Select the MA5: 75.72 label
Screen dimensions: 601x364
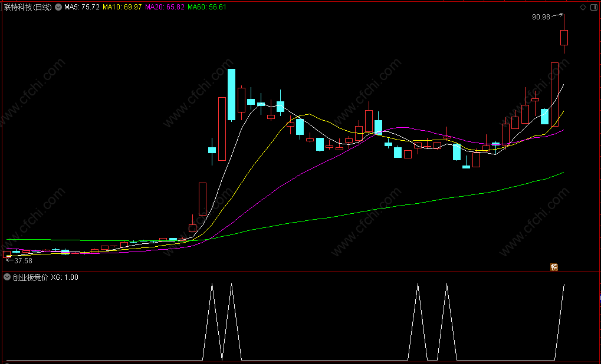(81, 7)
